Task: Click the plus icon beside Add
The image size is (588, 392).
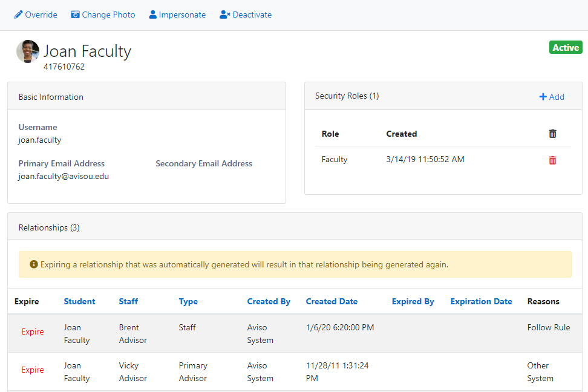Action: click(x=543, y=97)
